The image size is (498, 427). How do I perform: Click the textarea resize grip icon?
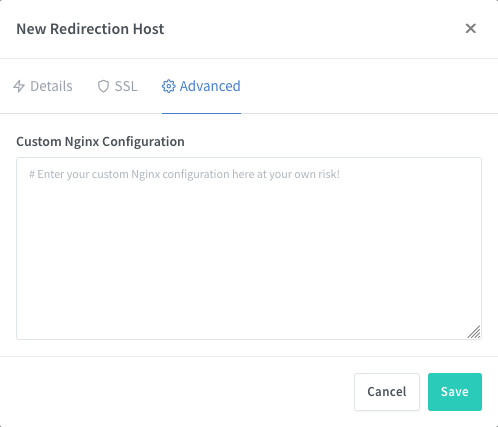pyautogui.click(x=474, y=332)
